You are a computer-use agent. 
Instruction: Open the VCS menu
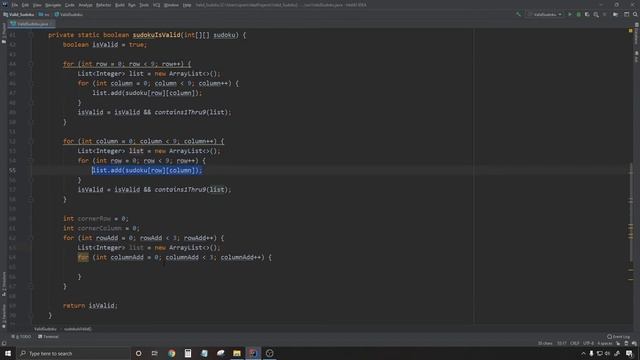157,5
